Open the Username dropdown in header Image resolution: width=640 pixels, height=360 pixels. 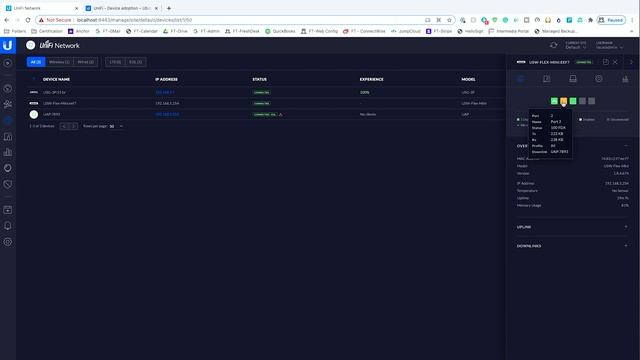609,45
